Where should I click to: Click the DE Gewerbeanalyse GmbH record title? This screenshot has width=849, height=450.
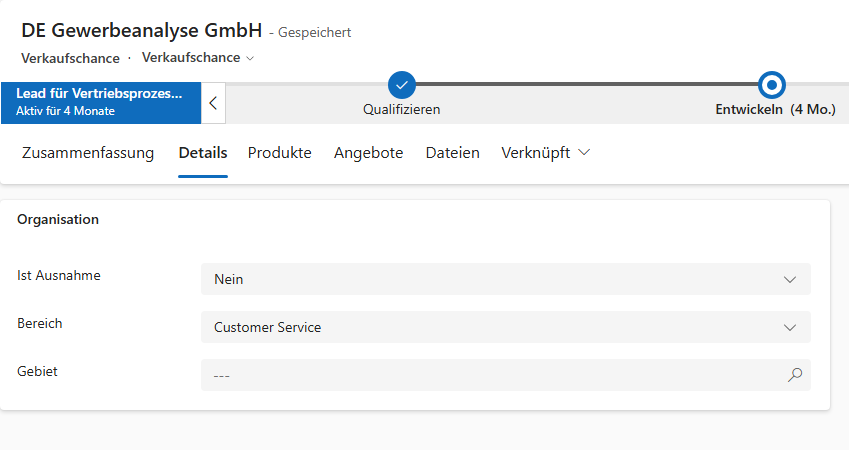click(141, 30)
